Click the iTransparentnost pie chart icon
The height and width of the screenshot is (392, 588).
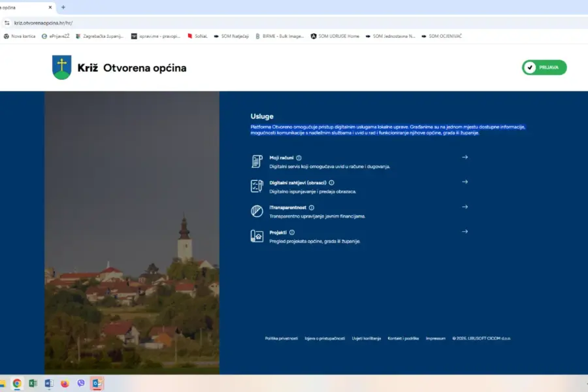[x=257, y=211]
